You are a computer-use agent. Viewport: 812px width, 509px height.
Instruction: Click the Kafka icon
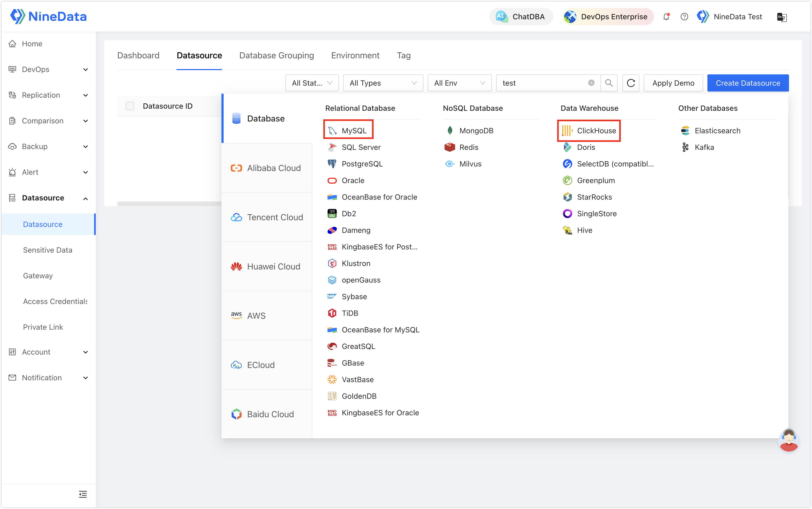point(685,147)
